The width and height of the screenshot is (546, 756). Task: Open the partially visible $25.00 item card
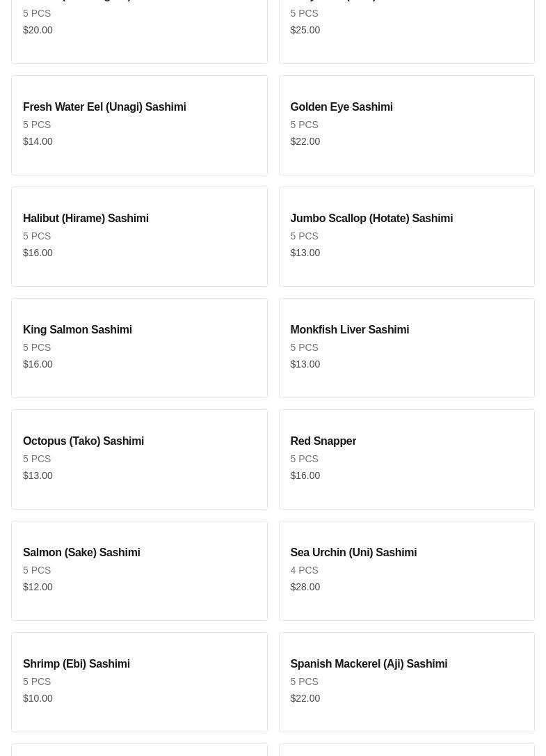coord(406,31)
